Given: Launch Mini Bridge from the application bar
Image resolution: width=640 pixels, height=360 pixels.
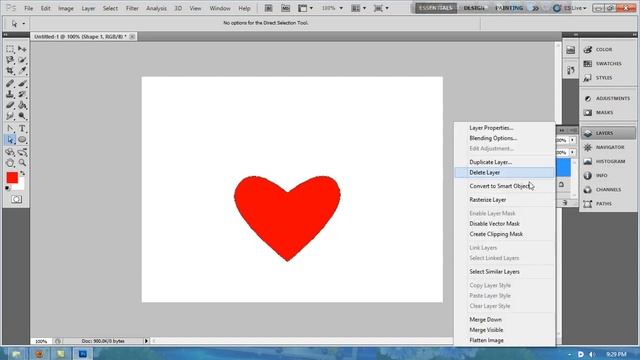Looking at the screenshot, I should (x=286, y=8).
